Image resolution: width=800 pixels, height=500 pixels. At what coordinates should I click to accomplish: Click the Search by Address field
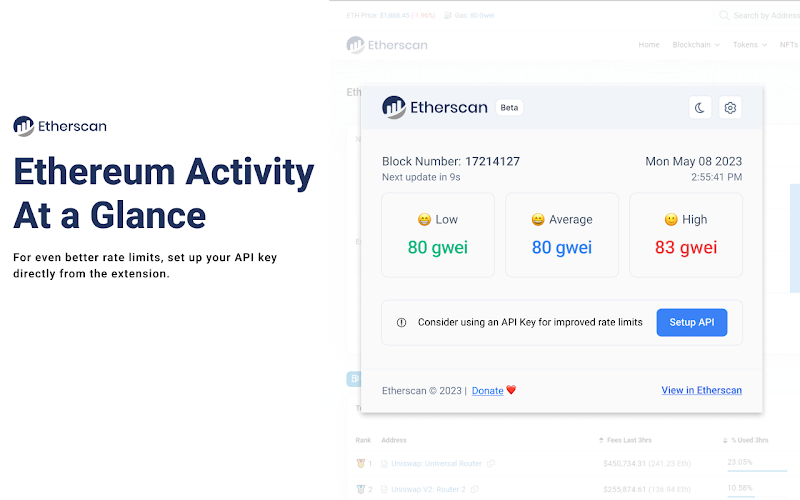pos(758,15)
